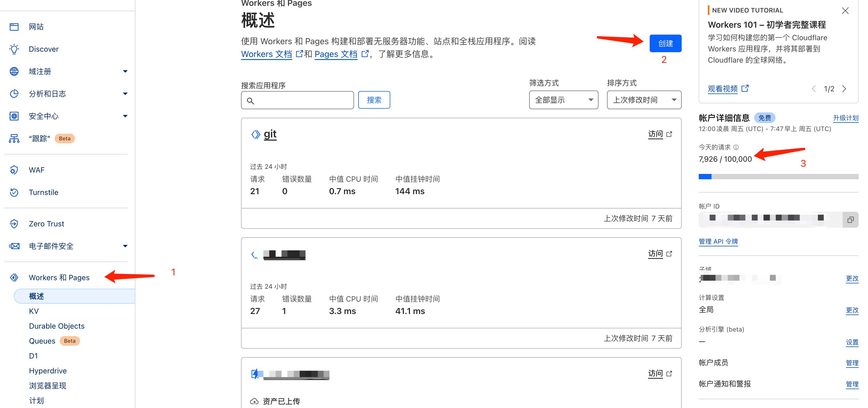Close the video tutorial card

(x=845, y=11)
